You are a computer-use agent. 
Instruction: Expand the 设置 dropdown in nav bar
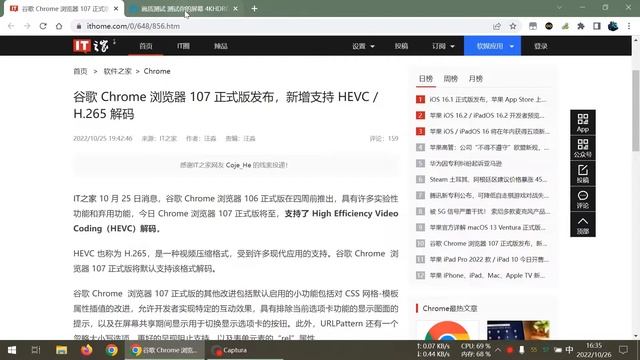pos(363,46)
